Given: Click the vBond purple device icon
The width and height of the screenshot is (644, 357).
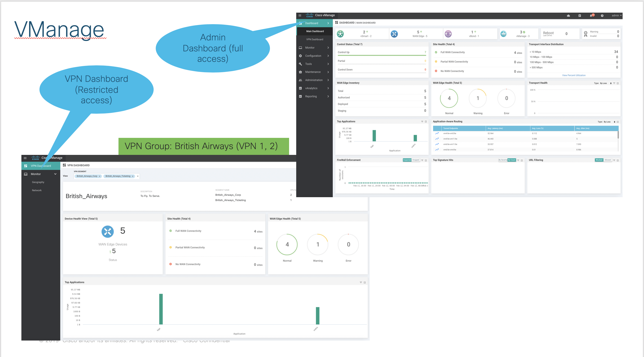Looking at the screenshot, I should coord(448,34).
